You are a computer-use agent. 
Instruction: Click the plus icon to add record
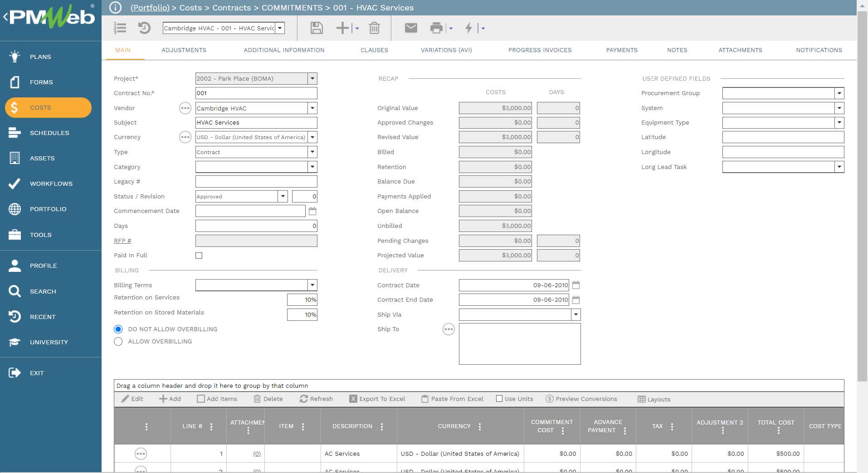pyautogui.click(x=342, y=28)
